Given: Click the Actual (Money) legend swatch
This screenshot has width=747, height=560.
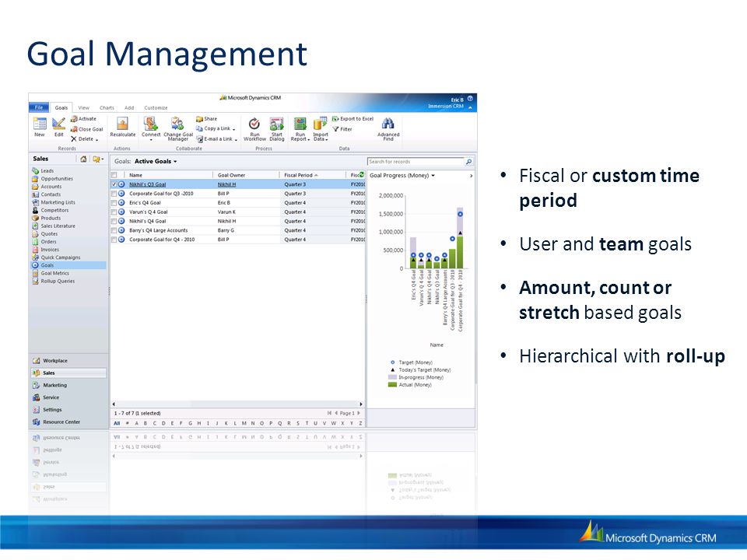Looking at the screenshot, I should click(x=392, y=384).
